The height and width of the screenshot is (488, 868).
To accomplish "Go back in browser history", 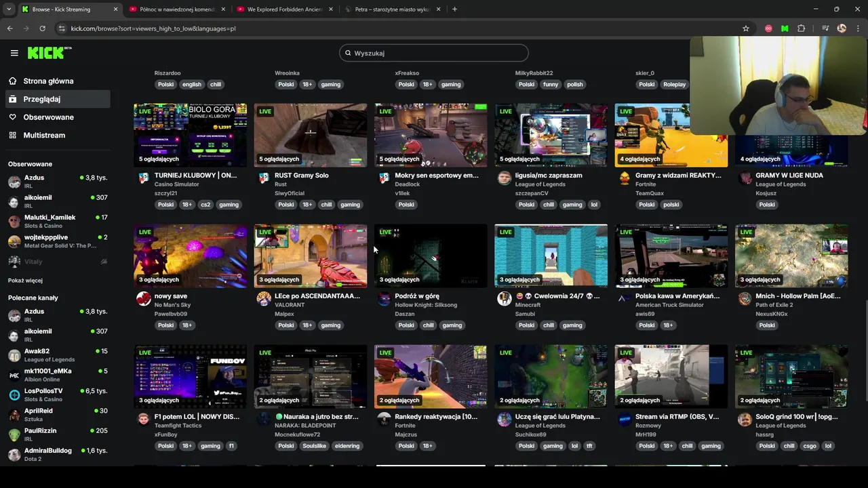I will pos(9,28).
